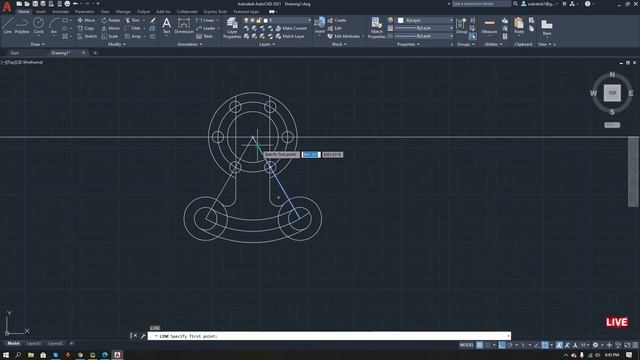Switch to the Start file tab

[15, 53]
